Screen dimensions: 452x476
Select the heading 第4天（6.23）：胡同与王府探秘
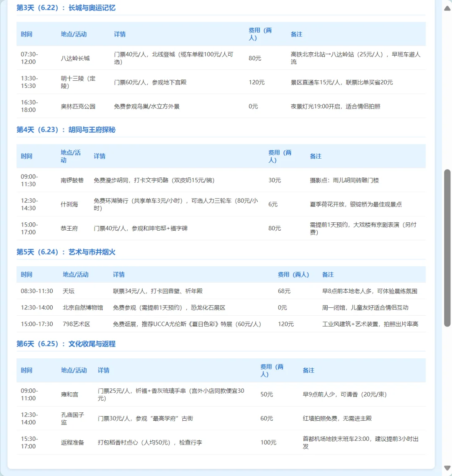click(66, 130)
